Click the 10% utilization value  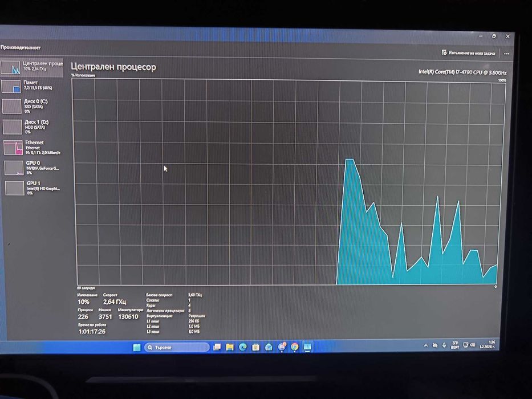point(83,302)
